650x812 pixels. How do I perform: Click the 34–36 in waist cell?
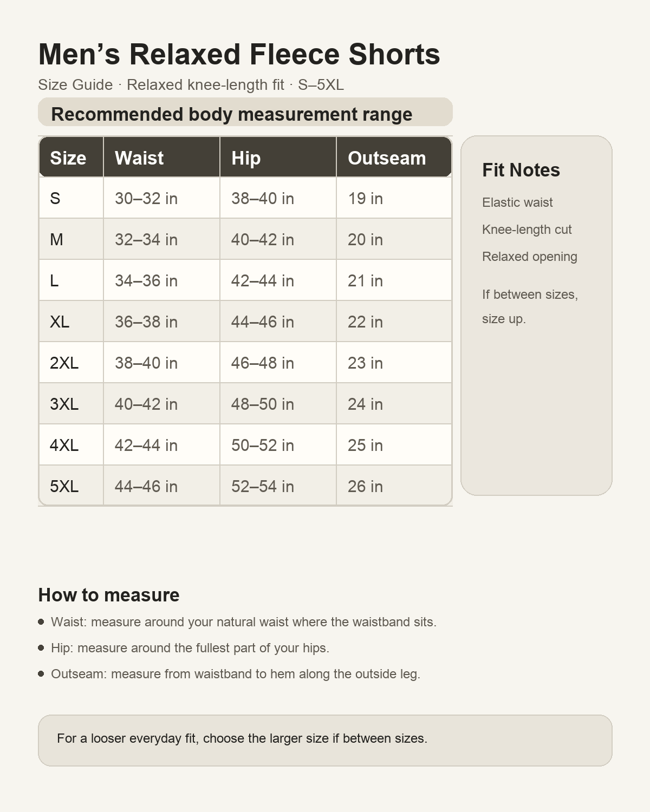coord(161,280)
